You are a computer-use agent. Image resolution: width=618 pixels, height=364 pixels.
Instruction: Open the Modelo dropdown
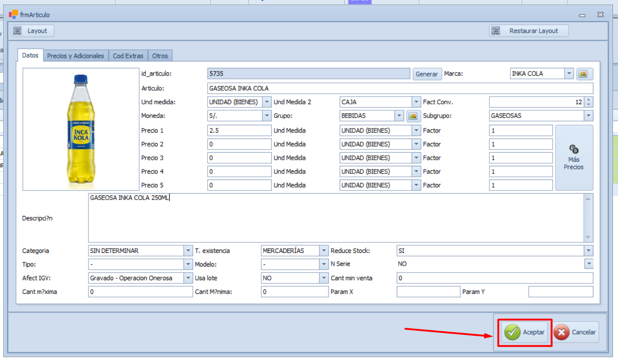[x=324, y=264]
